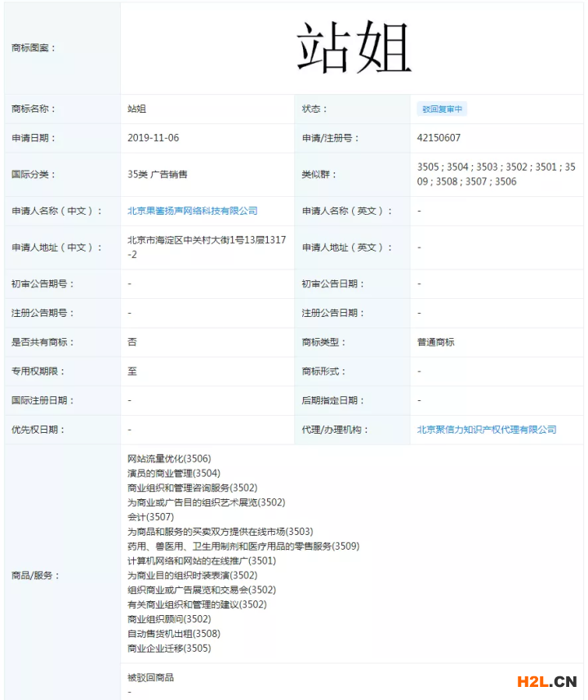Click 计算机网络和网站的在线推广(3501) item

[x=202, y=560]
